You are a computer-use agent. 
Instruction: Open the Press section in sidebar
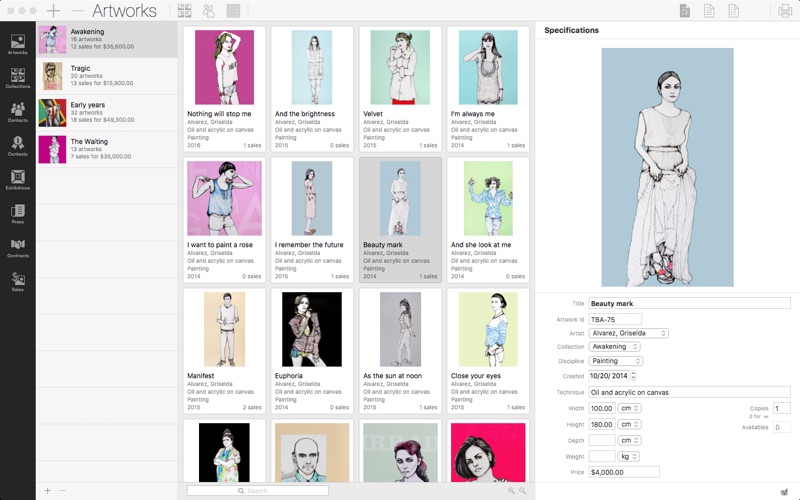(18, 214)
